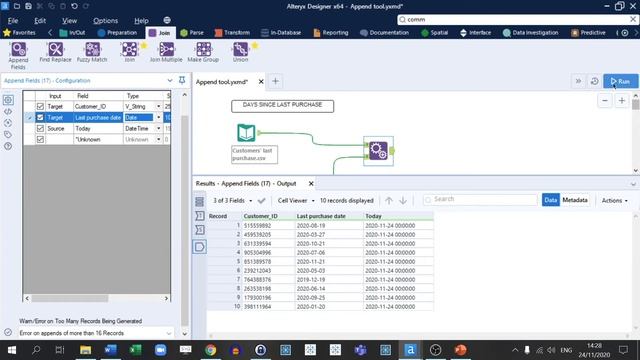Open the Edit menu
The height and width of the screenshot is (360, 640).
40,20
